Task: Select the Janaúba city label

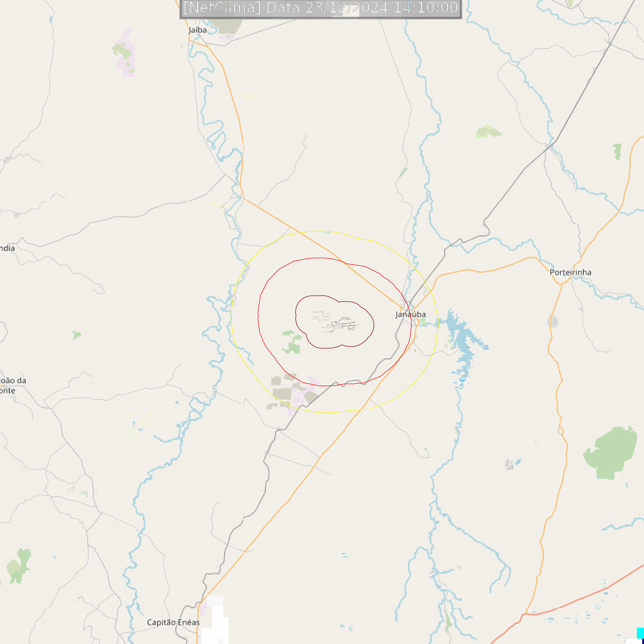Action: point(410,314)
